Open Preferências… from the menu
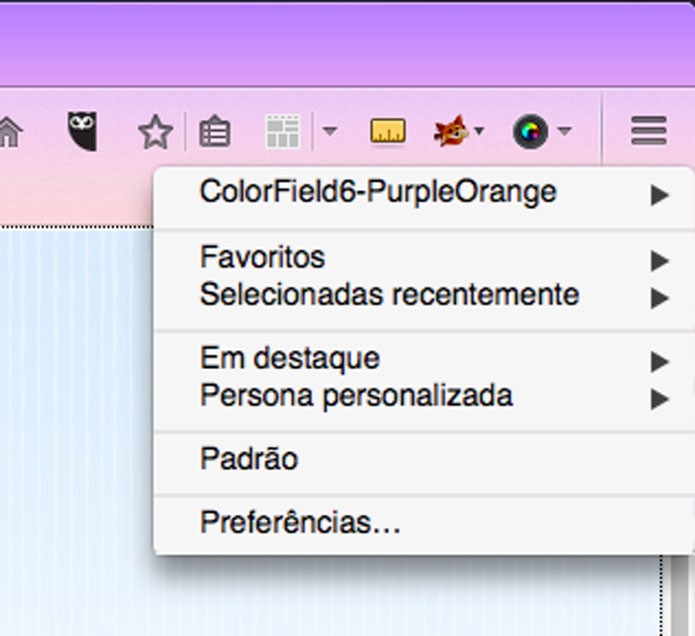 [424, 523]
